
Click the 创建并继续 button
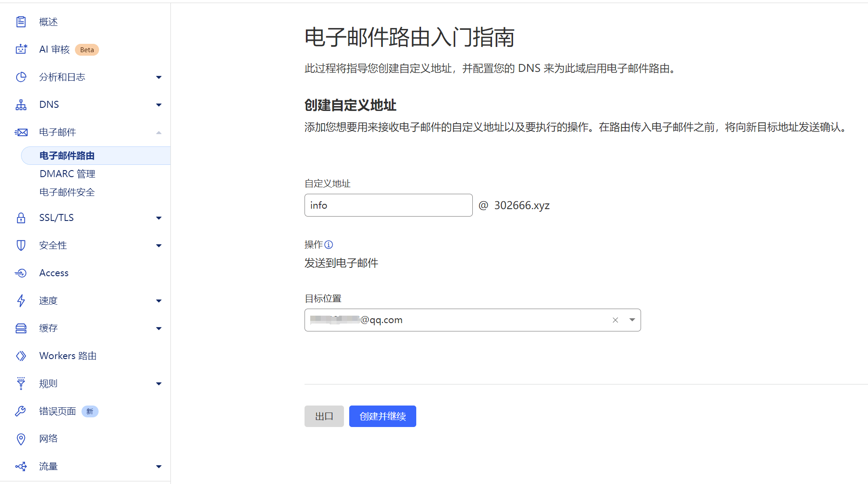click(382, 416)
